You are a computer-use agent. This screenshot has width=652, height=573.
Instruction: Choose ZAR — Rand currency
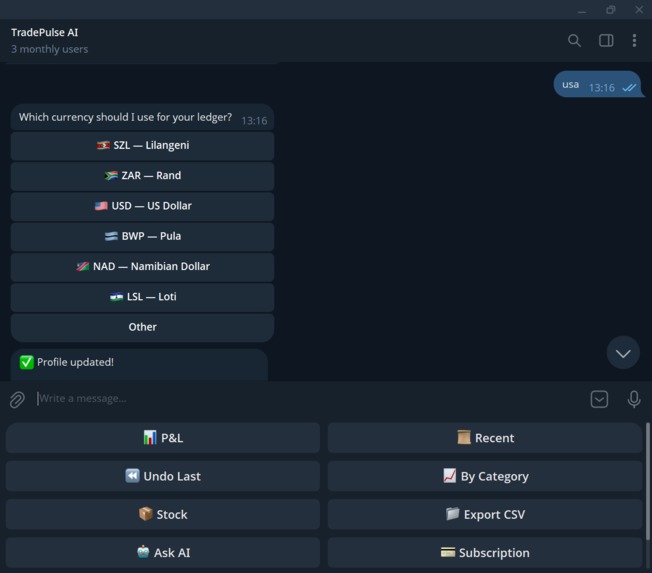tap(142, 176)
